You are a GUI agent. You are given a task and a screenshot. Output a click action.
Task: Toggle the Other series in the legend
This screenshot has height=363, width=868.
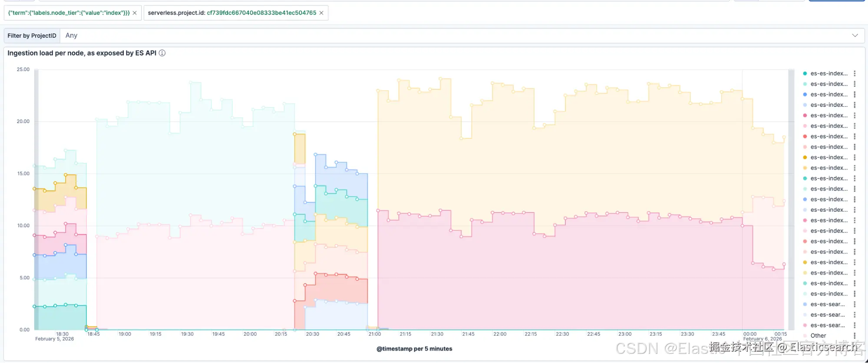(x=818, y=336)
